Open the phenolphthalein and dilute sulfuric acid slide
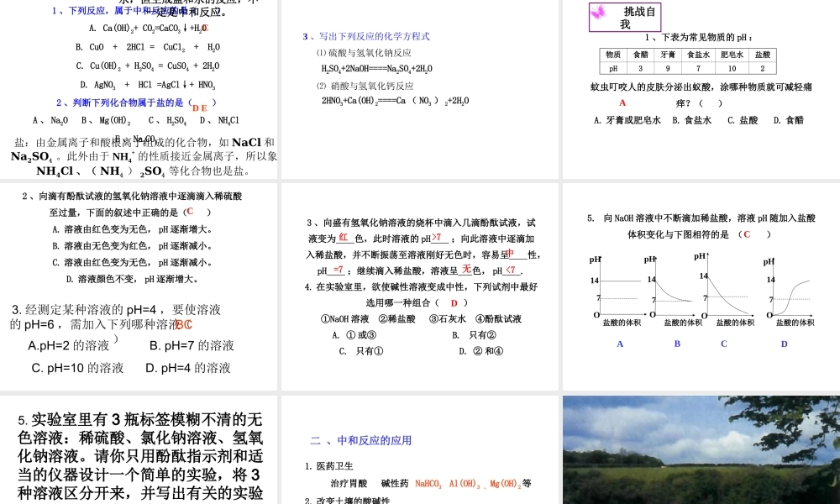Image resolution: width=840 pixels, height=504 pixels. (x=139, y=286)
